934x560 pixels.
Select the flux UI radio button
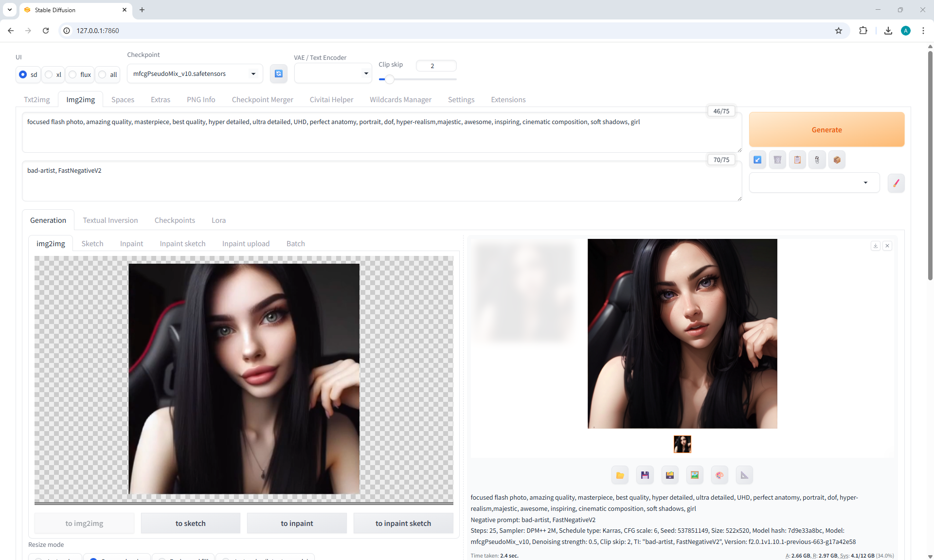tap(73, 74)
